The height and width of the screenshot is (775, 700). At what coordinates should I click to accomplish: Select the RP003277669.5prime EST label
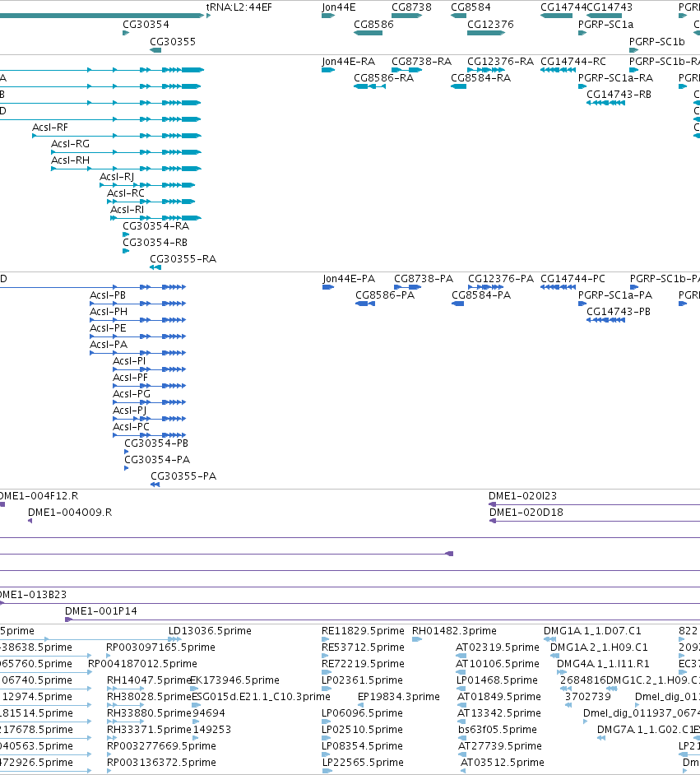[x=161, y=745]
